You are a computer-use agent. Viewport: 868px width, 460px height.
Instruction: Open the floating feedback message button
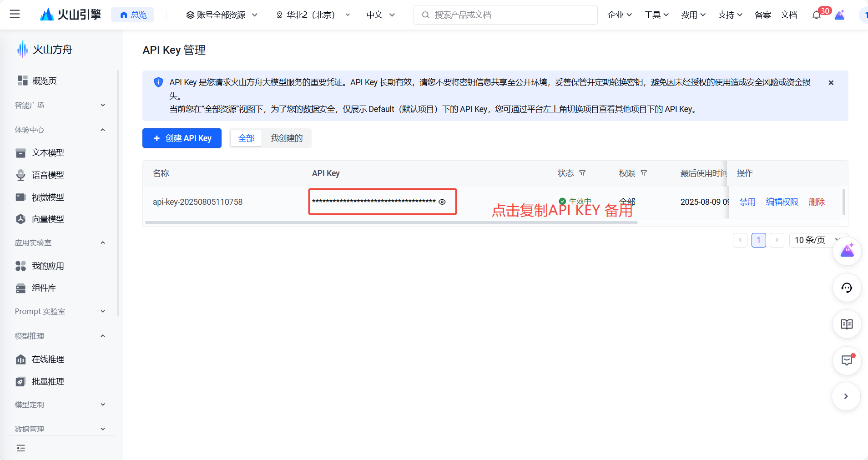[847, 361]
